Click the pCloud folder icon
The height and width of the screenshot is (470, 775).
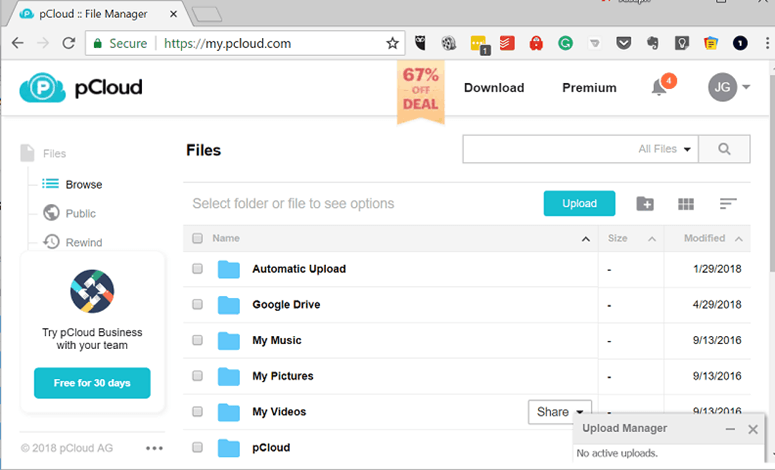(x=229, y=448)
